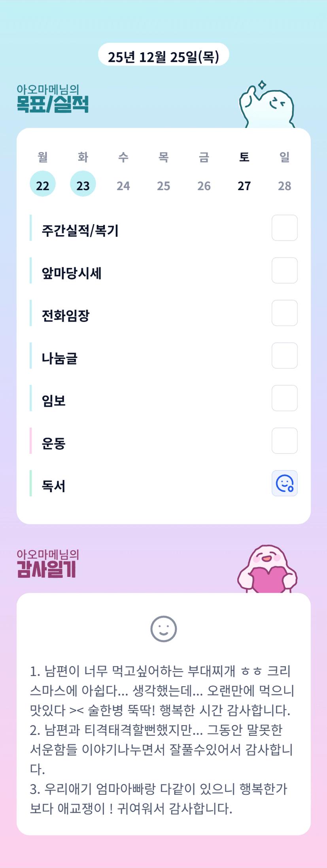Click the gratitude diary text entry

(163, 739)
